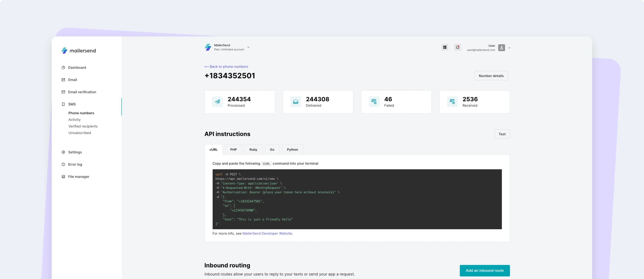
Task: Click the 244354 Processed stat card
Action: pyautogui.click(x=239, y=102)
